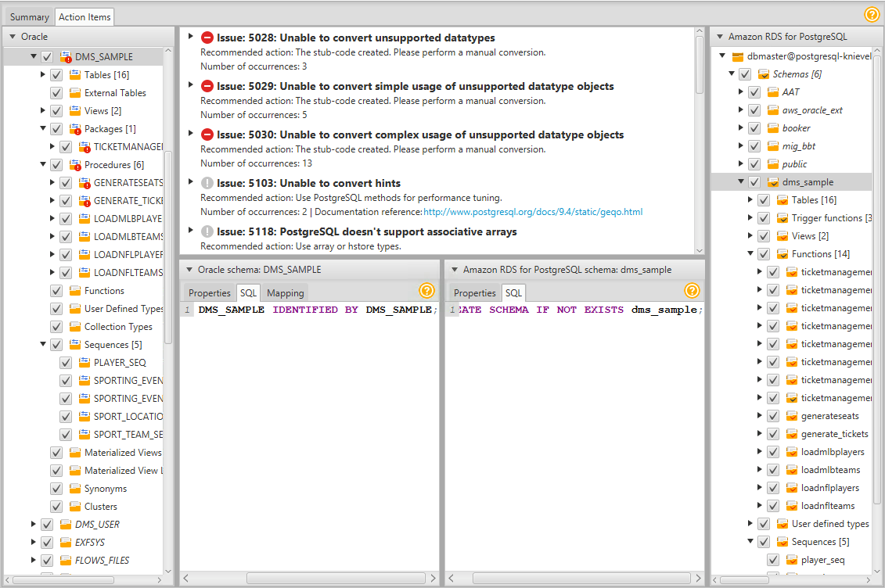Open the Mapping tab in Oracle schema panel

tap(285, 292)
